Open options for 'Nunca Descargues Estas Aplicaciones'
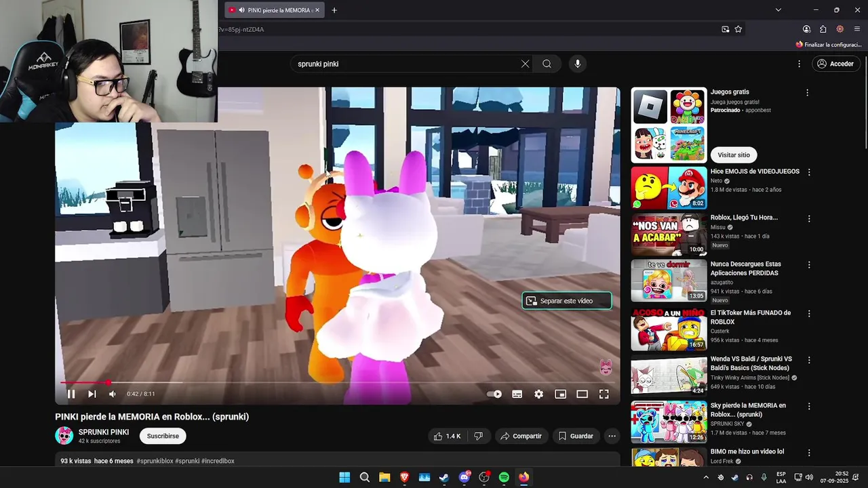The image size is (868, 488). click(x=809, y=265)
